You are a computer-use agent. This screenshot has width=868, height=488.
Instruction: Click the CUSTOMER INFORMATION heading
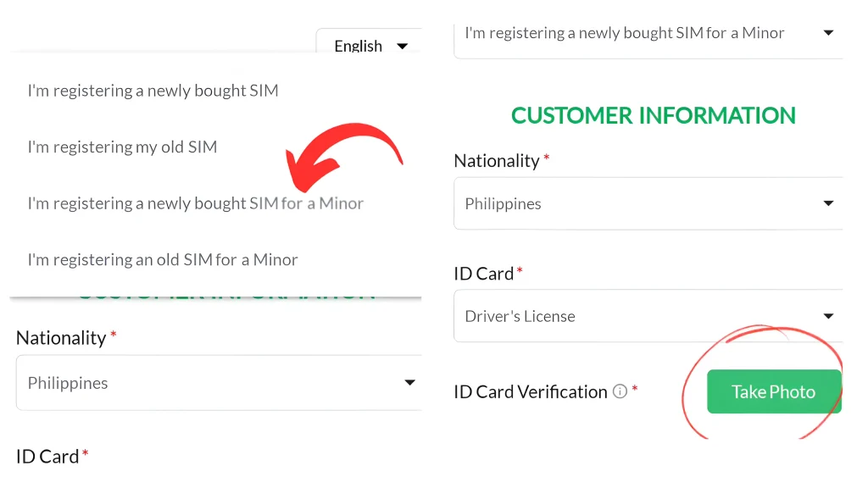pyautogui.click(x=653, y=115)
